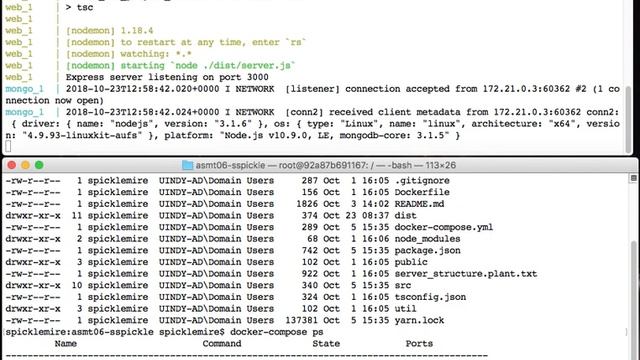The image size is (640, 360).
Task: Click the State column header
Action: click(326, 343)
